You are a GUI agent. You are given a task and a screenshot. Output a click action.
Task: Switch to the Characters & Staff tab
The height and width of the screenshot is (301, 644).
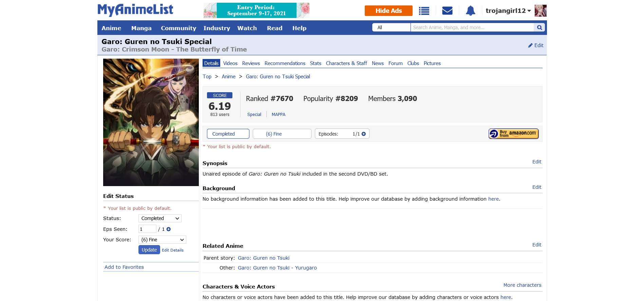[346, 63]
